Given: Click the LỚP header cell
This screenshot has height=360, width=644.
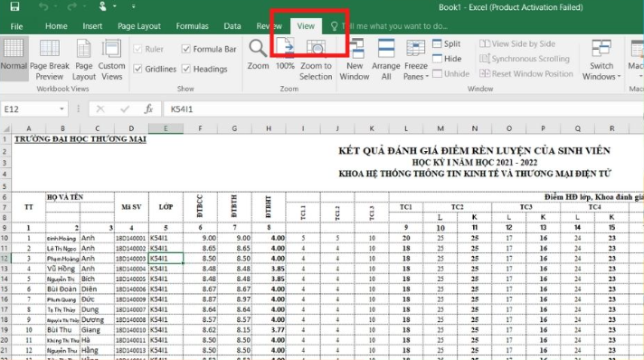Looking at the screenshot, I should 166,207.
